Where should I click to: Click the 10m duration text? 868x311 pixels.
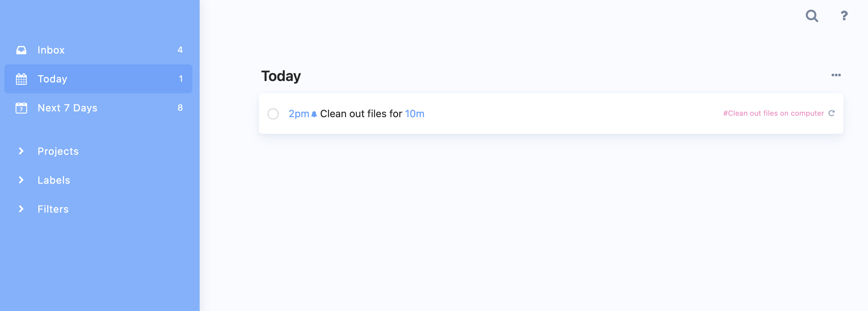point(414,114)
